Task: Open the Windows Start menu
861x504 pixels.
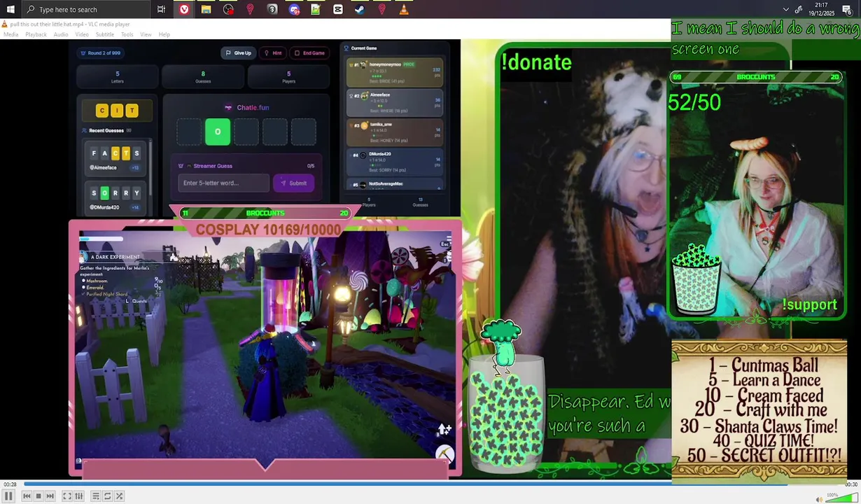Action: [10, 9]
